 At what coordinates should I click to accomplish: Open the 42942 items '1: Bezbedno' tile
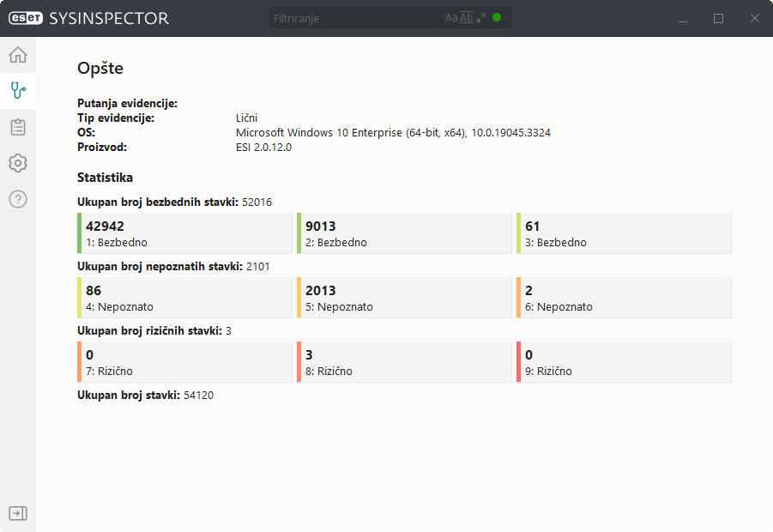coord(184,233)
